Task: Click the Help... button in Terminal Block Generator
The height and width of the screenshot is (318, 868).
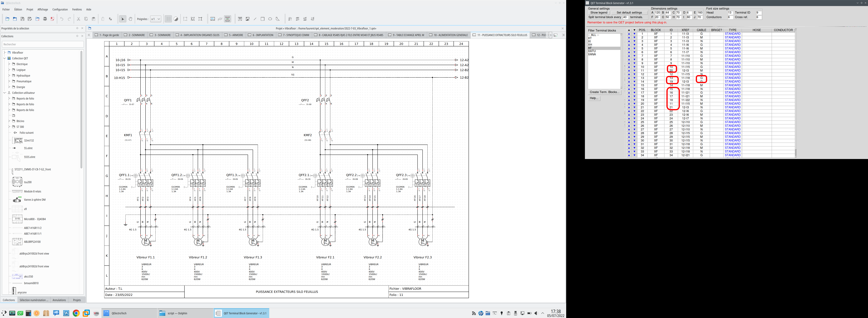Action: (594, 98)
